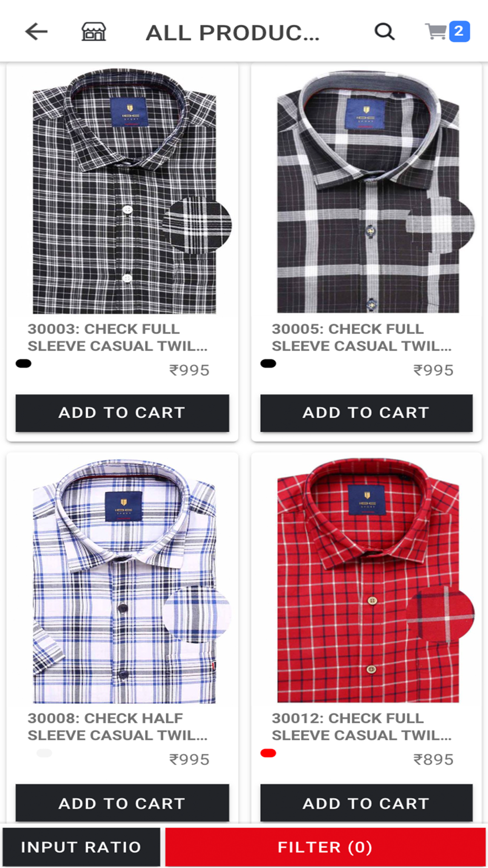Open the shopping cart icon
The width and height of the screenshot is (488, 868).
436,32
